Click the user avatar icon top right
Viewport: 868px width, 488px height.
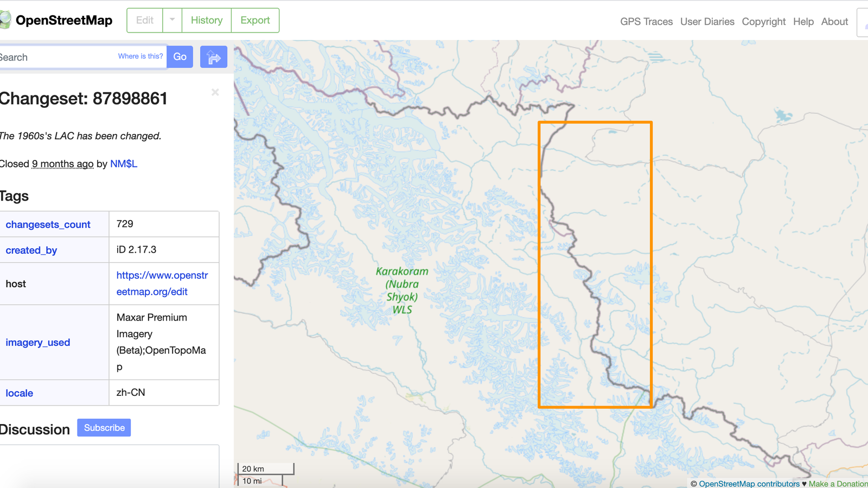pyautogui.click(x=864, y=22)
